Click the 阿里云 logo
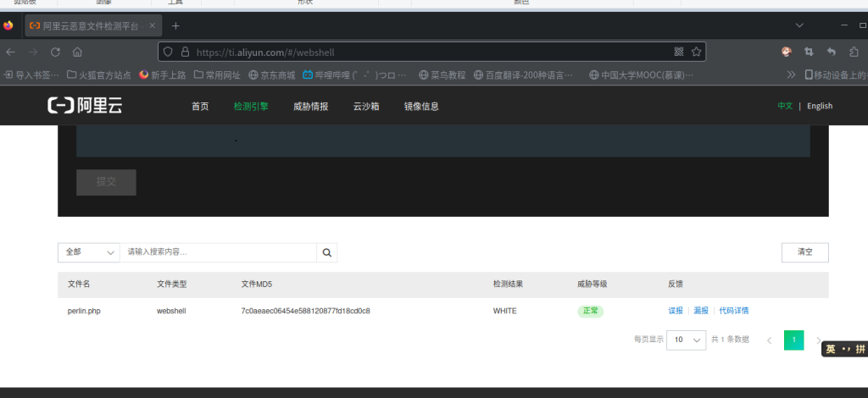Viewport: 868px width, 398px height. (x=85, y=106)
